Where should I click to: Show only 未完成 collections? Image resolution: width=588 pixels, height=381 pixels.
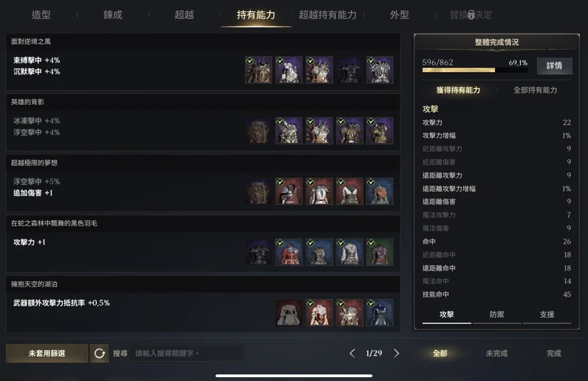pyautogui.click(x=497, y=354)
